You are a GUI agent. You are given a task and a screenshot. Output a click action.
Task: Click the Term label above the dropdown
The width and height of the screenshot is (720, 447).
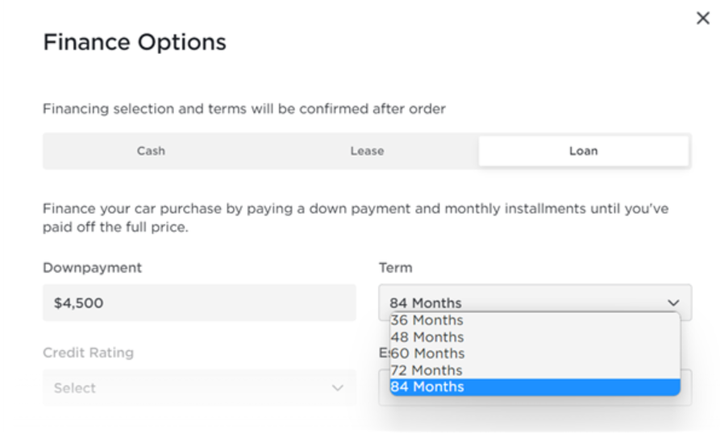pos(395,268)
